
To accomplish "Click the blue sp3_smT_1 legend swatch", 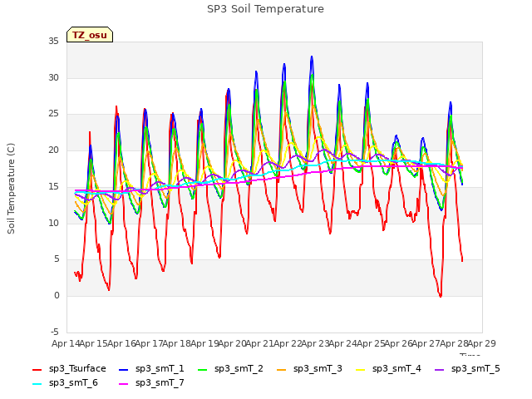I will [x=124, y=369].
